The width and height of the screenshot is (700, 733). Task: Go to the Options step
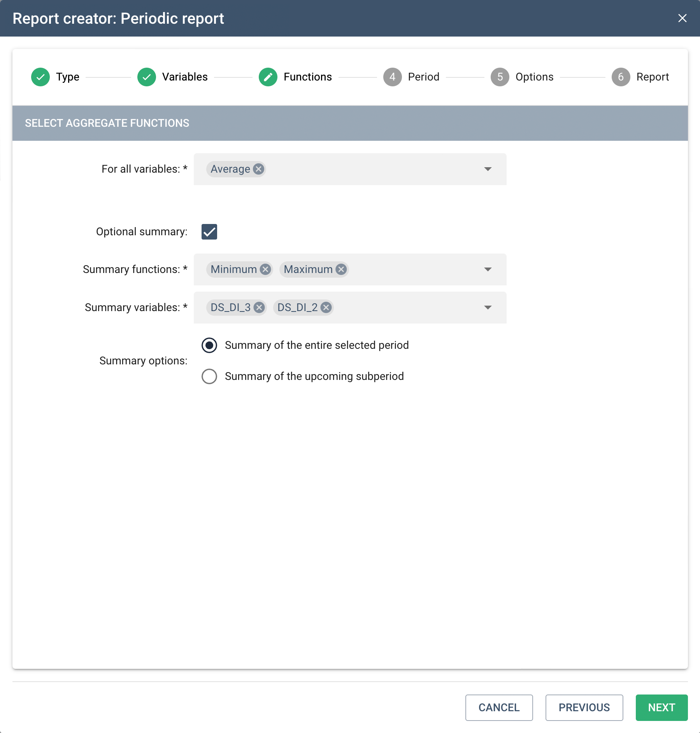(522, 77)
